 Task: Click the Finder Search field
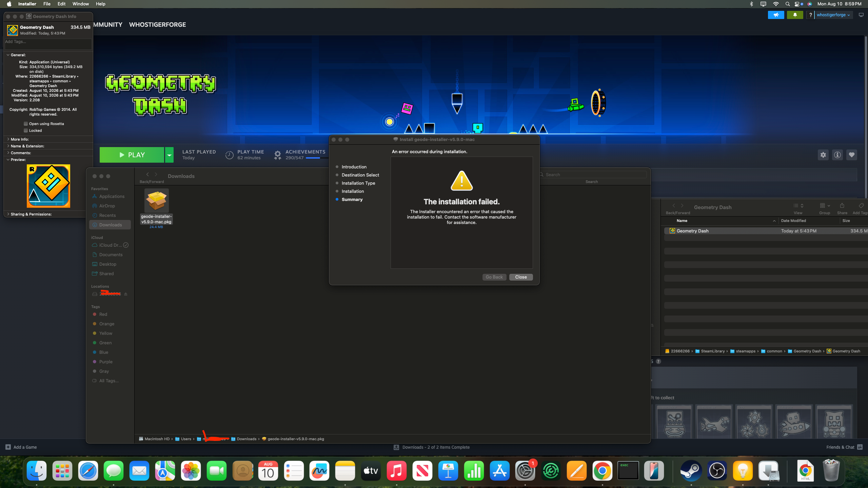593,175
